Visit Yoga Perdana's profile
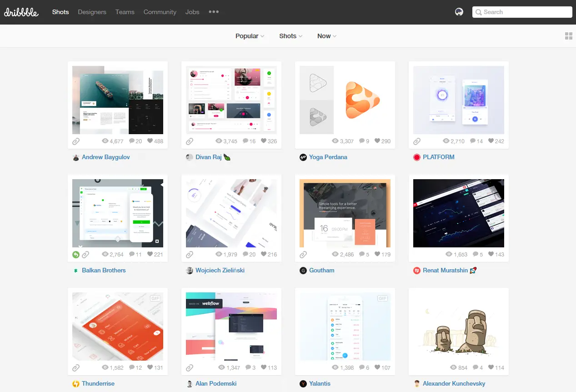 328,157
